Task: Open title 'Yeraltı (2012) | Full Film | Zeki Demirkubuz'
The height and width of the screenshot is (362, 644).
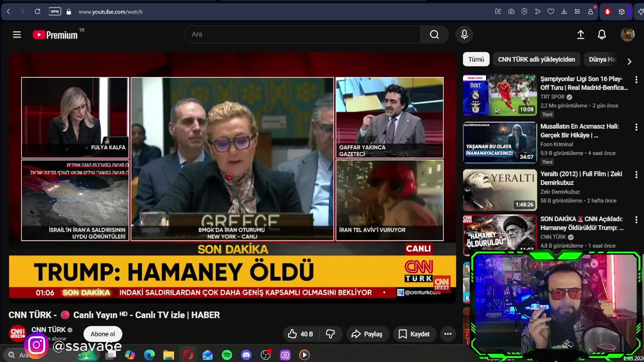Action: (581, 178)
